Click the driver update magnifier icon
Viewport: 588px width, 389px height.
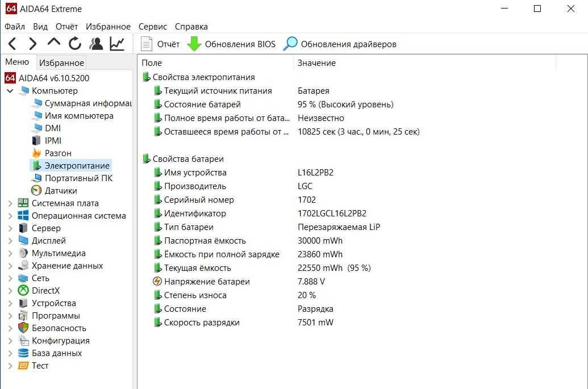tap(290, 44)
